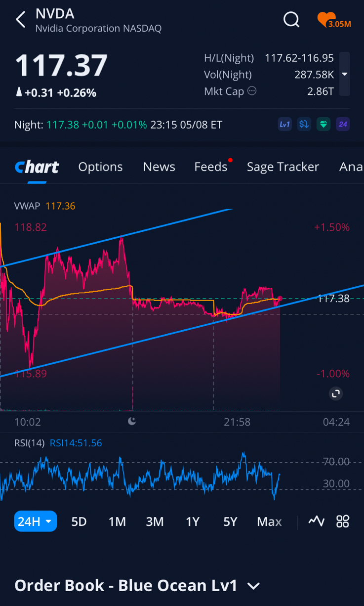Open the 24H timeframe dropdown

[36, 521]
